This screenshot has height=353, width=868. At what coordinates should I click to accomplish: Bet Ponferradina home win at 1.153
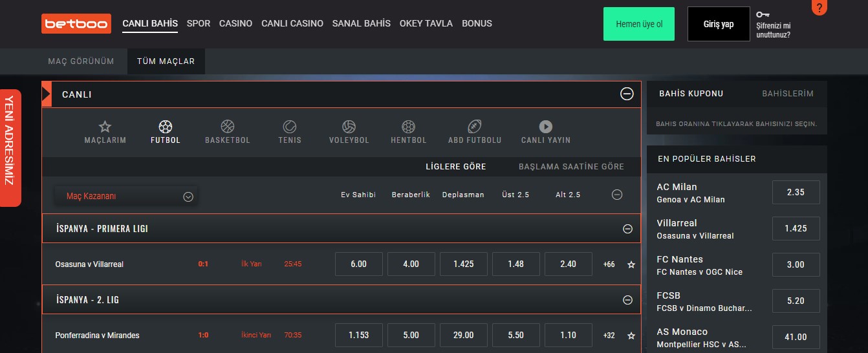pos(359,336)
